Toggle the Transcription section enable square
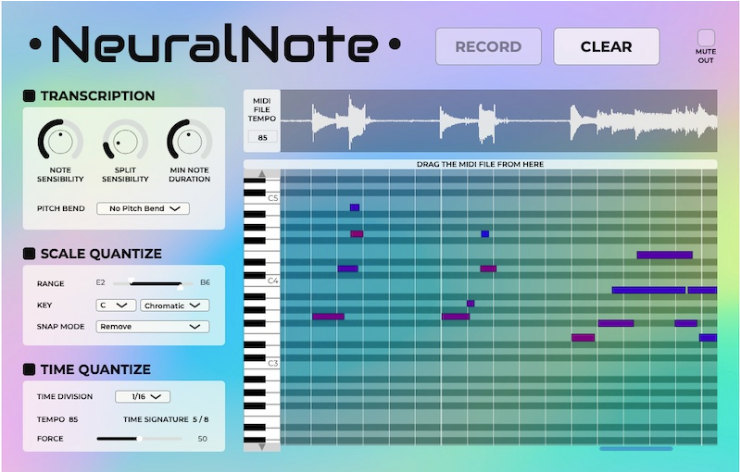 point(30,96)
